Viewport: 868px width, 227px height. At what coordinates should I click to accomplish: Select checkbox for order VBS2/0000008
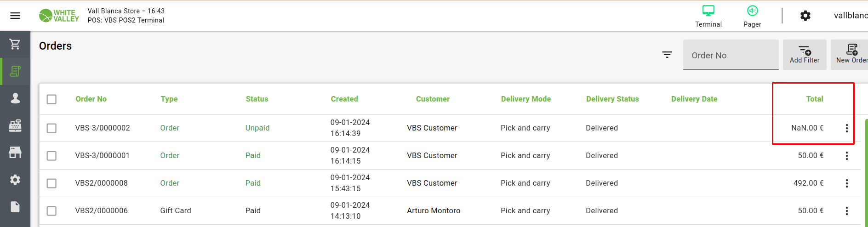coord(51,183)
